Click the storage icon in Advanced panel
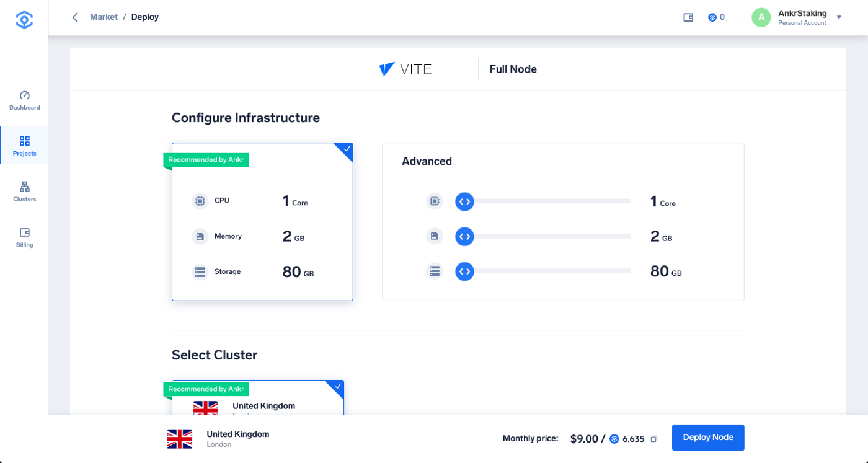 [435, 271]
